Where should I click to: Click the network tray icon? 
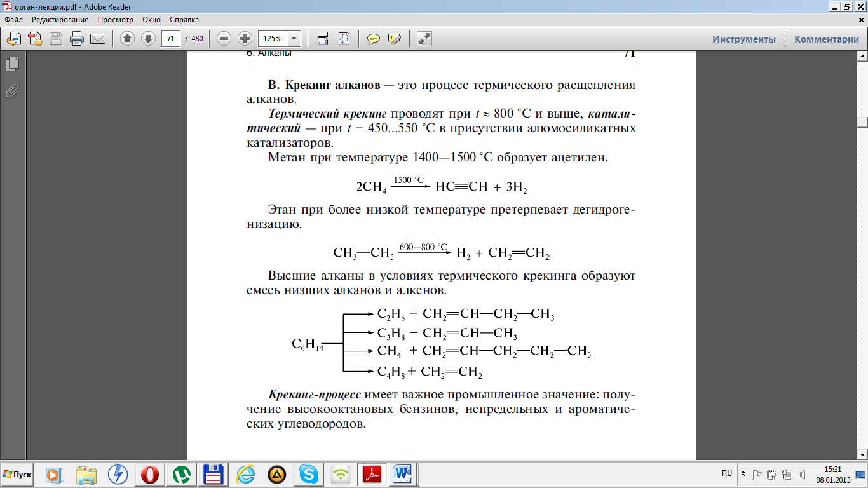[x=787, y=474]
